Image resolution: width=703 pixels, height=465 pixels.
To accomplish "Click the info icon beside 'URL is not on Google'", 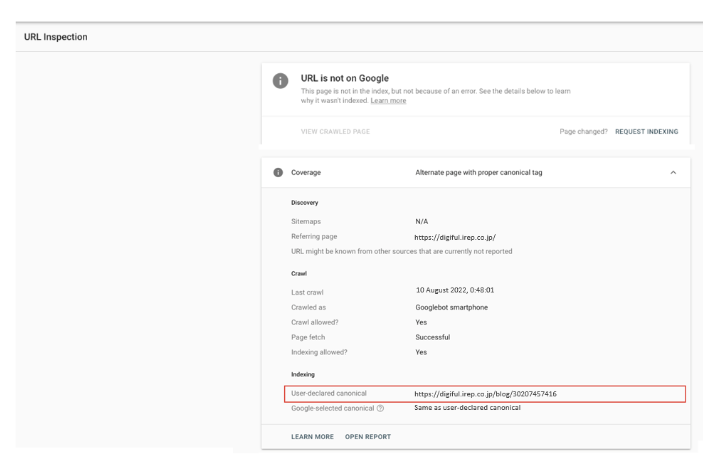I will click(x=280, y=83).
